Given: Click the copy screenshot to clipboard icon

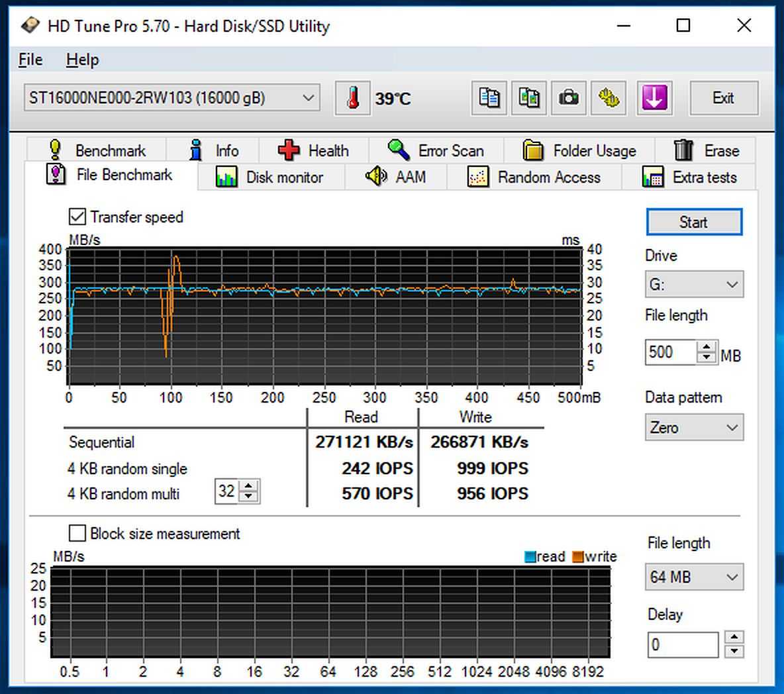Looking at the screenshot, I should [x=528, y=99].
